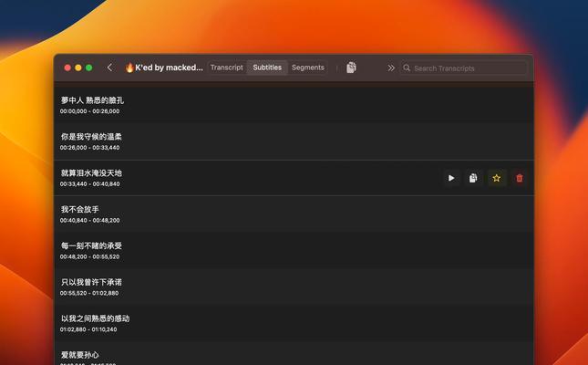This screenshot has width=588, height=365.
Task: Click the search magnifier icon
Action: [x=407, y=68]
